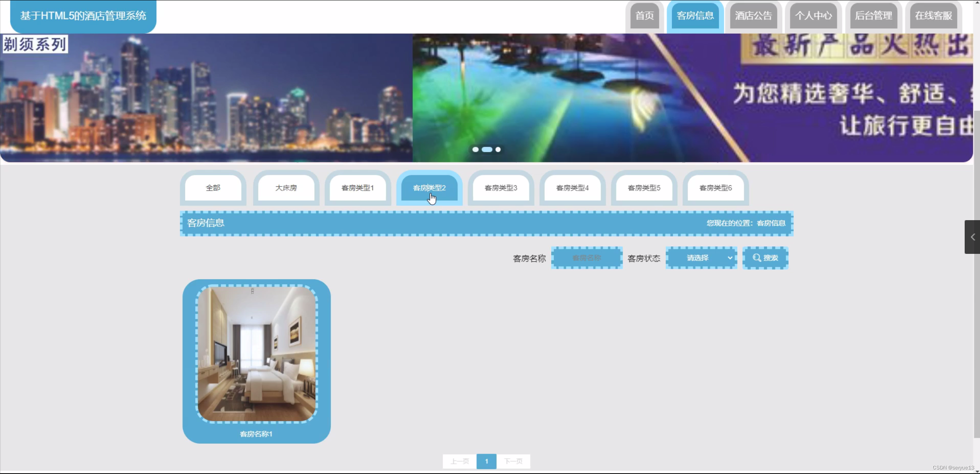Select first carousel indicator dot
Screen dimensions: 980x474
475,150
